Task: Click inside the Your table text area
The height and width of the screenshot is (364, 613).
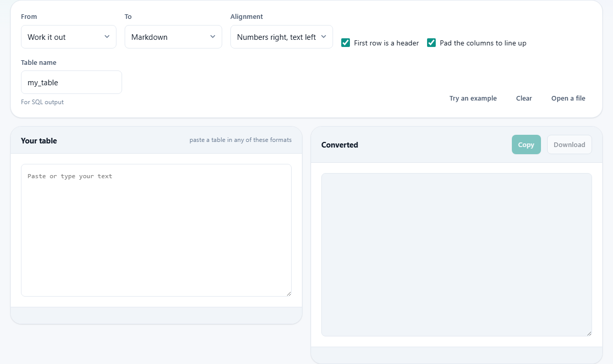Action: pos(156,230)
